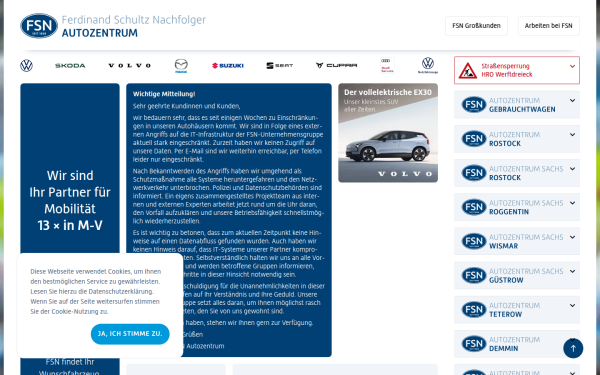Viewport: 600px width, 375px height.
Task: Select AUTOZENTRUM SACHS WISMAR label
Action: click(x=526, y=241)
